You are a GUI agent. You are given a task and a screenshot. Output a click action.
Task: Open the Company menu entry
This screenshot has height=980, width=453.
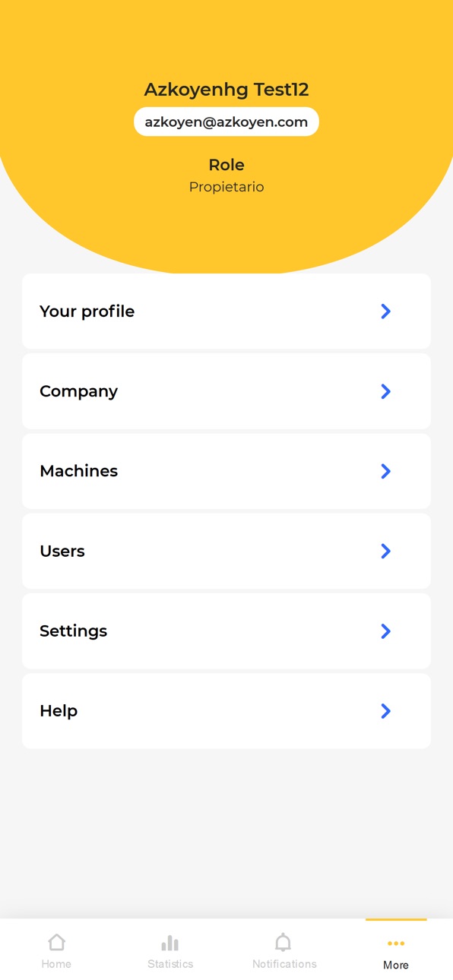coord(226,391)
